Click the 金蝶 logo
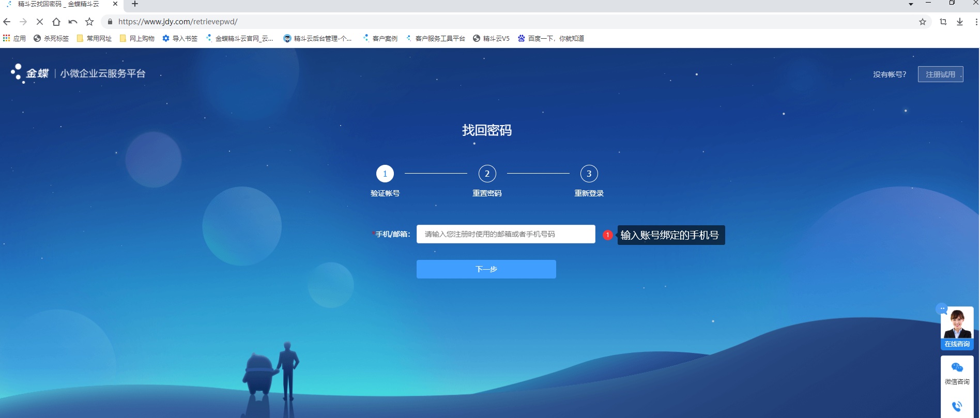This screenshot has width=980, height=418. pyautogui.click(x=30, y=73)
